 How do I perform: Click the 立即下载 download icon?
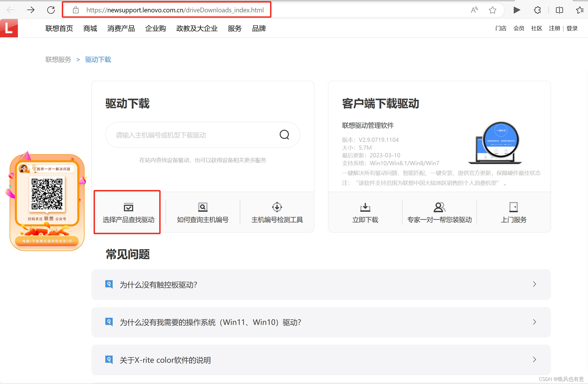[x=365, y=207]
